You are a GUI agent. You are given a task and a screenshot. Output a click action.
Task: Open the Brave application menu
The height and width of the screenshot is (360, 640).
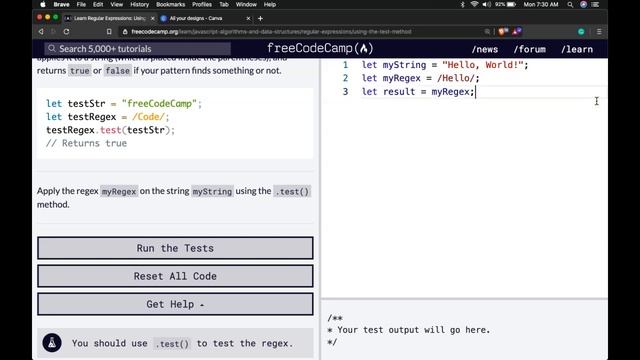(61, 4)
